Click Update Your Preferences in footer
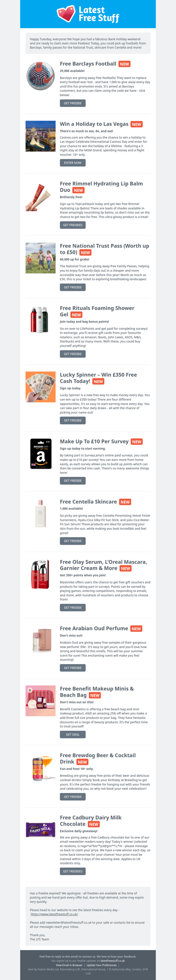This screenshot has width=176, height=980. pos(101,965)
